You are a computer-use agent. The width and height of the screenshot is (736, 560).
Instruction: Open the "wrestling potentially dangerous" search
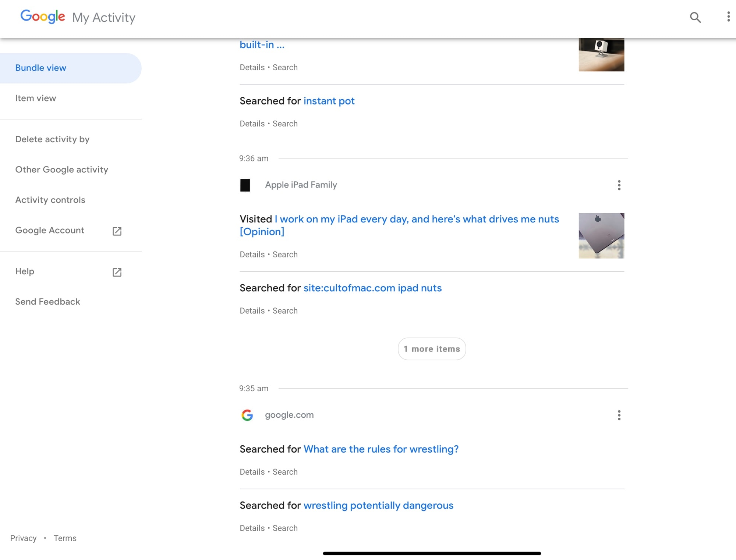[378, 505]
